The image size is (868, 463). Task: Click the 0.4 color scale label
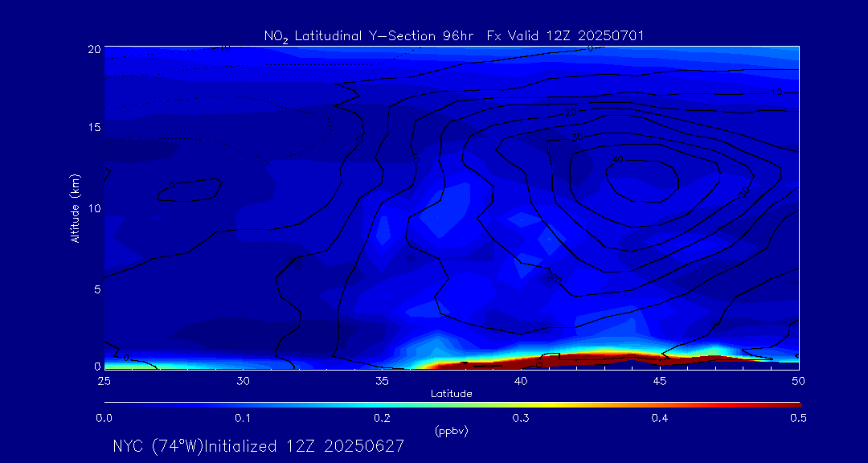pyautogui.click(x=659, y=419)
